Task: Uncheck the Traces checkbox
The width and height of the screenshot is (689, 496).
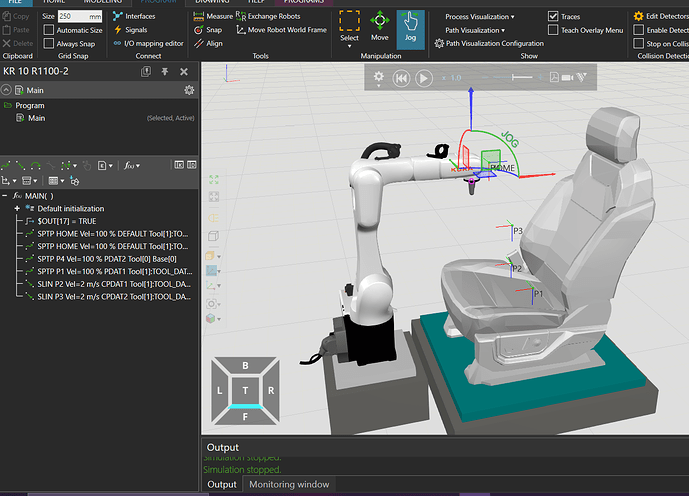Action: pos(554,17)
